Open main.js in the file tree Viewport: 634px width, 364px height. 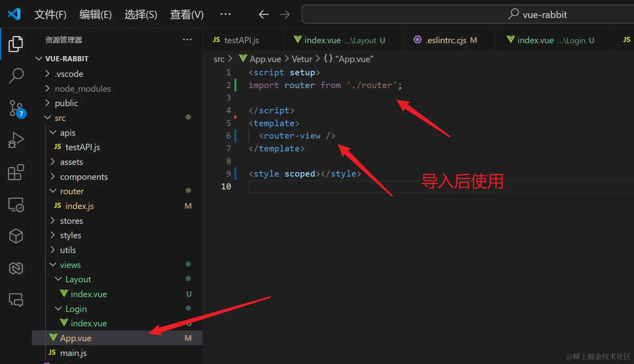(117, 353)
